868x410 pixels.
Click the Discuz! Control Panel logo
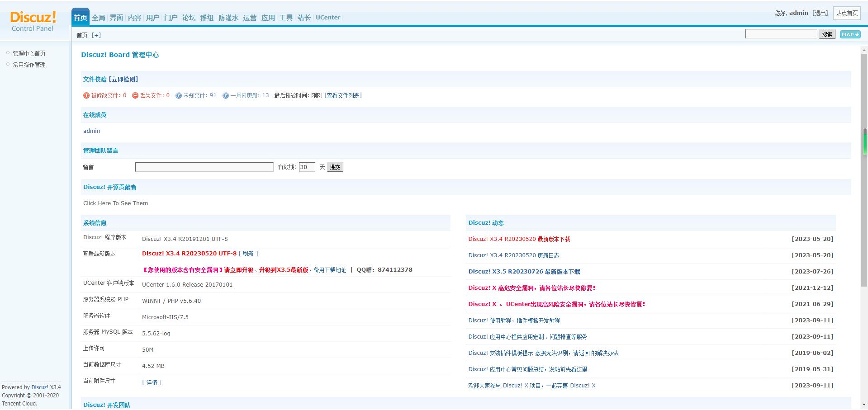tap(33, 21)
